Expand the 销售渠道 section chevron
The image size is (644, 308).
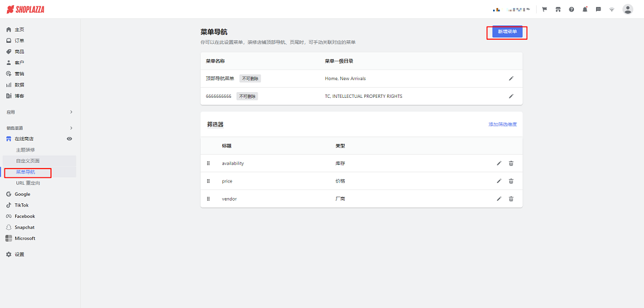[71, 128]
